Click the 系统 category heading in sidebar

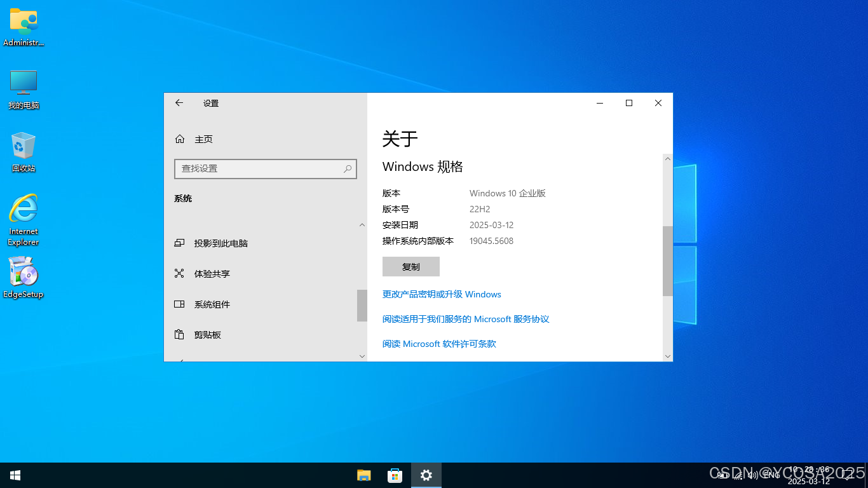(x=183, y=198)
